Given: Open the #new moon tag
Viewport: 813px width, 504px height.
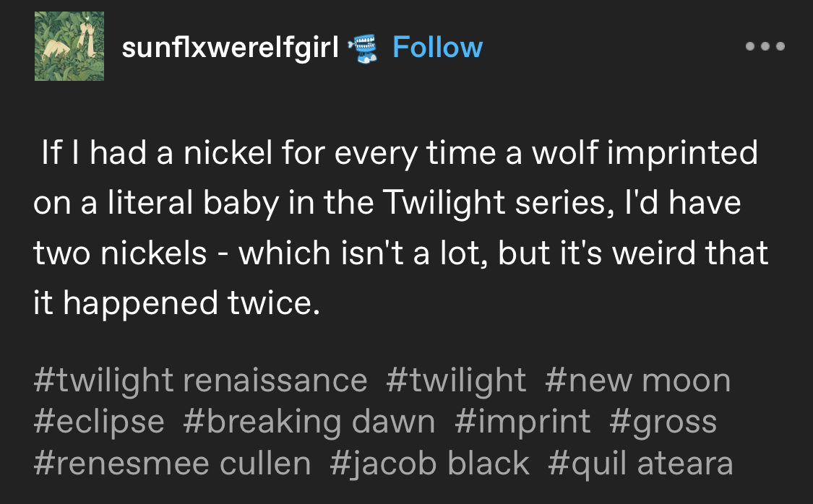Looking at the screenshot, I should [x=637, y=381].
